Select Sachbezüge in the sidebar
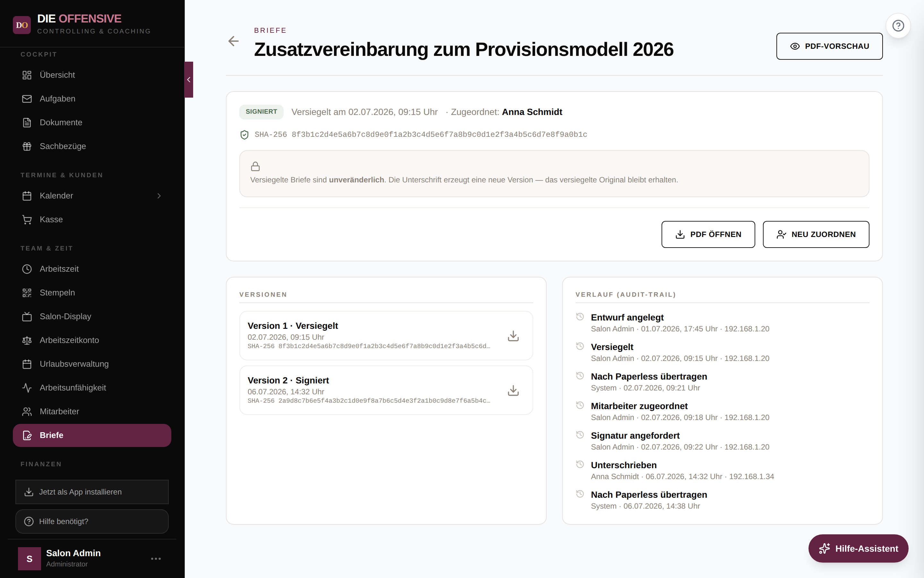Screen dimensions: 924x578 92,146
